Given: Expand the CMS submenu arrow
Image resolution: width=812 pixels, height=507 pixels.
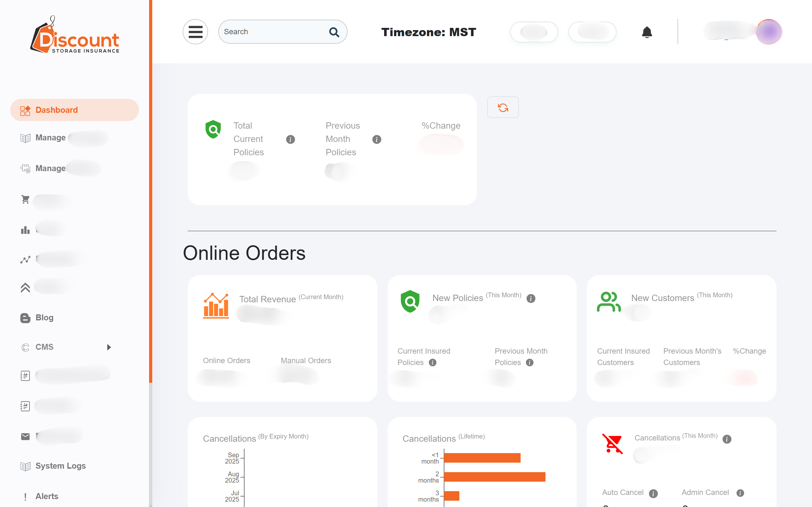Looking at the screenshot, I should click(x=109, y=347).
